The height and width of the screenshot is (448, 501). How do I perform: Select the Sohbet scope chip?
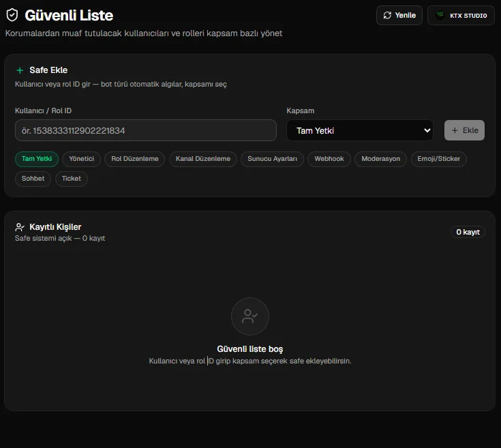[x=33, y=179]
